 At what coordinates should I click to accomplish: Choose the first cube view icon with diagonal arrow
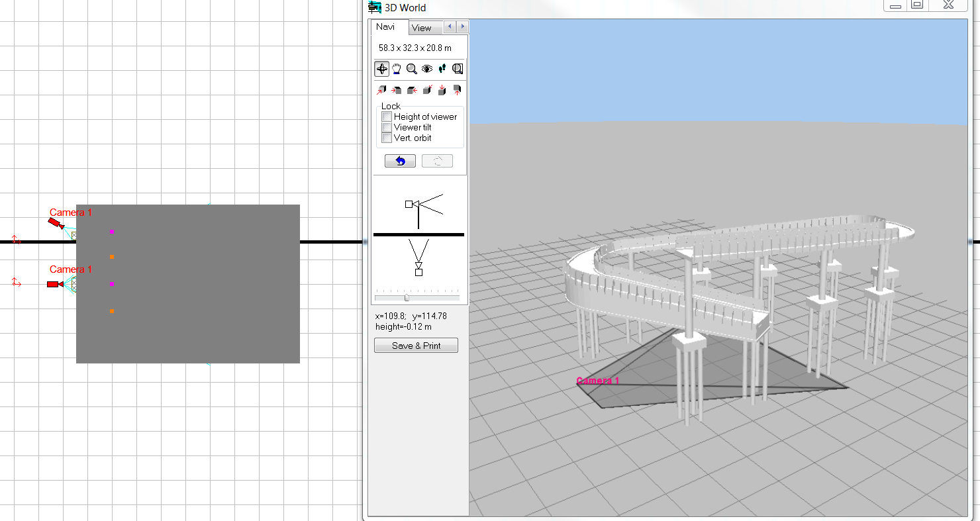(381, 90)
